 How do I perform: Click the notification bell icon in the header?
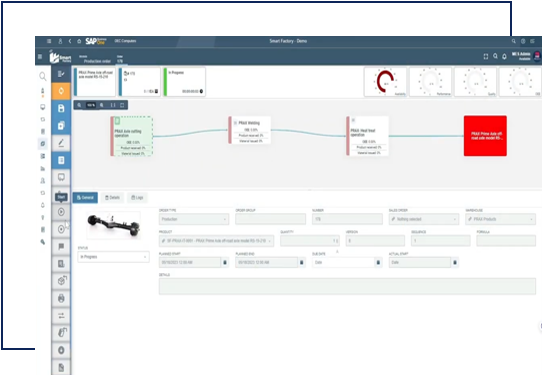point(504,56)
